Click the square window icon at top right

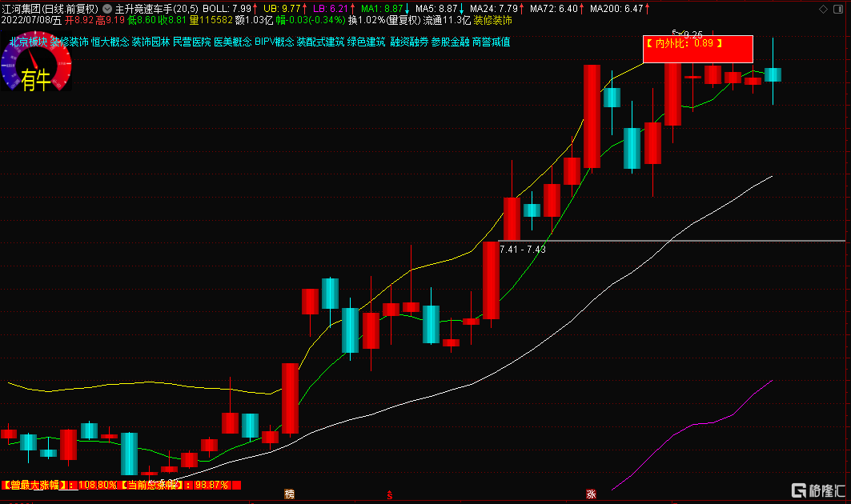[x=838, y=9]
